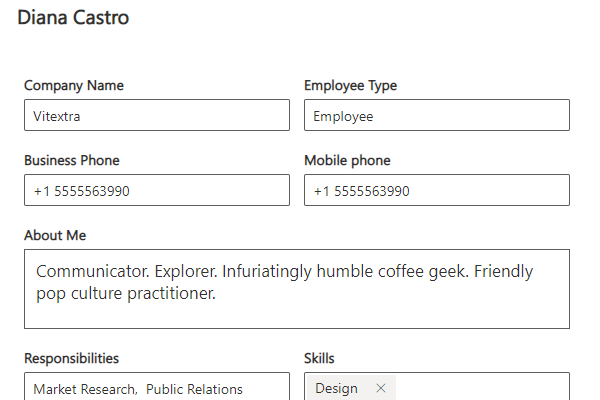Image resolution: width=600 pixels, height=400 pixels.
Task: Remove the Design skill tag
Action: [380, 388]
